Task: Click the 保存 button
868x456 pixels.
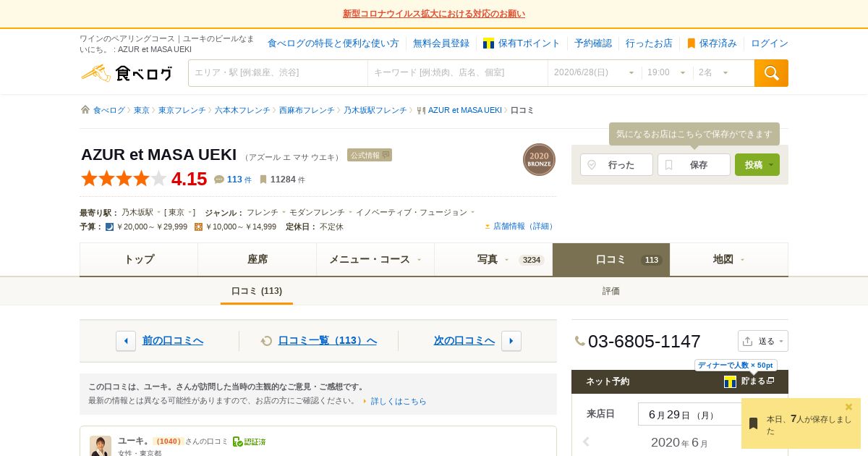Action: [694, 164]
